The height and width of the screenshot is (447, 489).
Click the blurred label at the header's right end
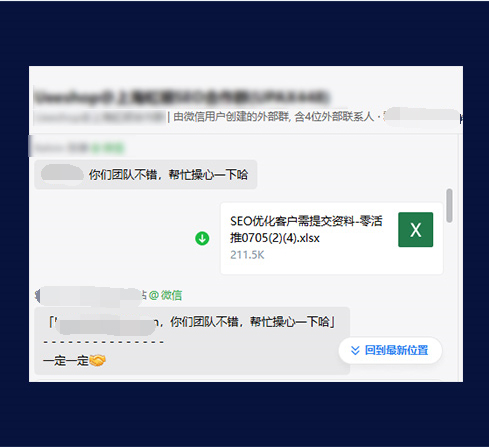coord(423,117)
